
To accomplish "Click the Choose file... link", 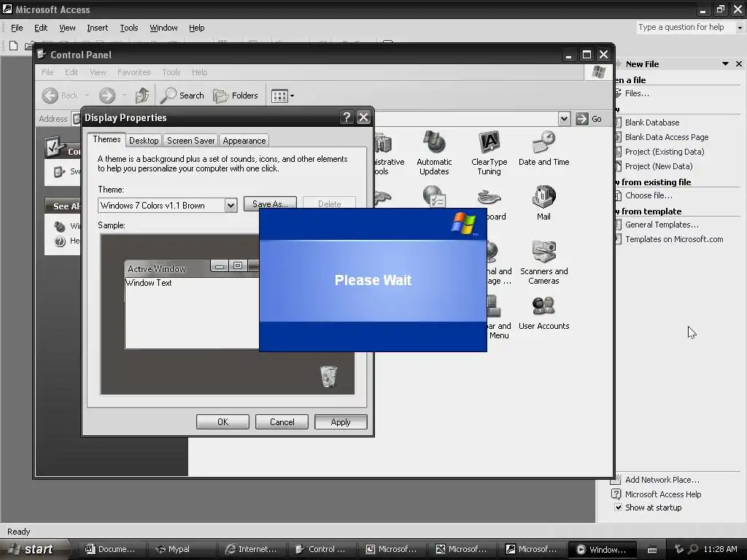I will (649, 195).
